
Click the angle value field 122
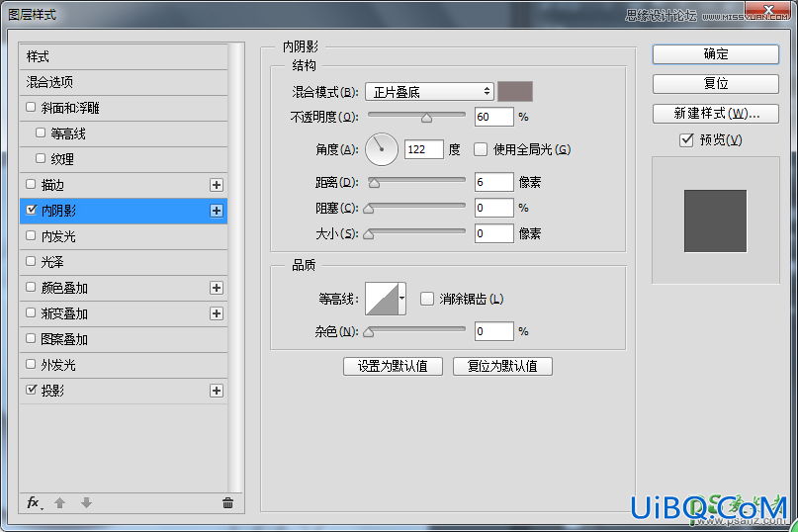coord(424,149)
